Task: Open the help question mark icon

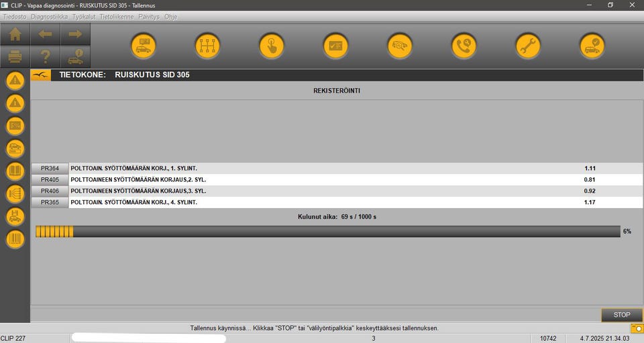Action: pyautogui.click(x=45, y=56)
